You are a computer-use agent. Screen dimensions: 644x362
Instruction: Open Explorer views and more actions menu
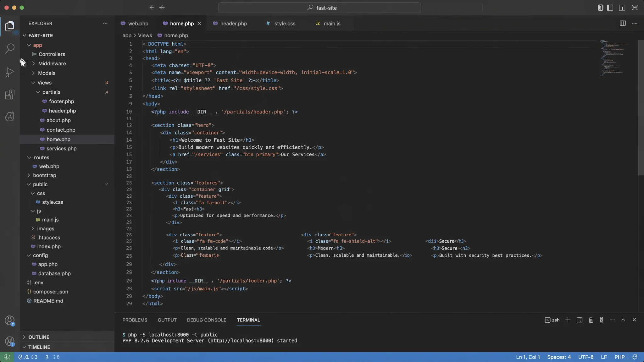pyautogui.click(x=105, y=23)
